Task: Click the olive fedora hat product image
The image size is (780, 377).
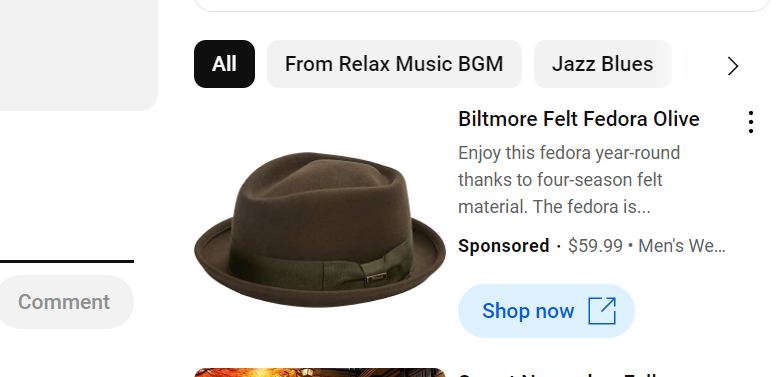Action: click(x=320, y=230)
